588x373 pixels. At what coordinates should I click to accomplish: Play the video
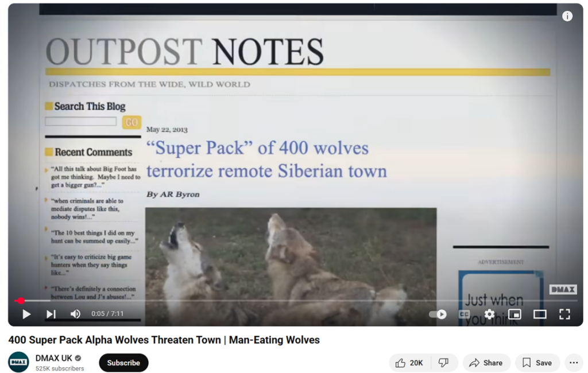[26, 314]
